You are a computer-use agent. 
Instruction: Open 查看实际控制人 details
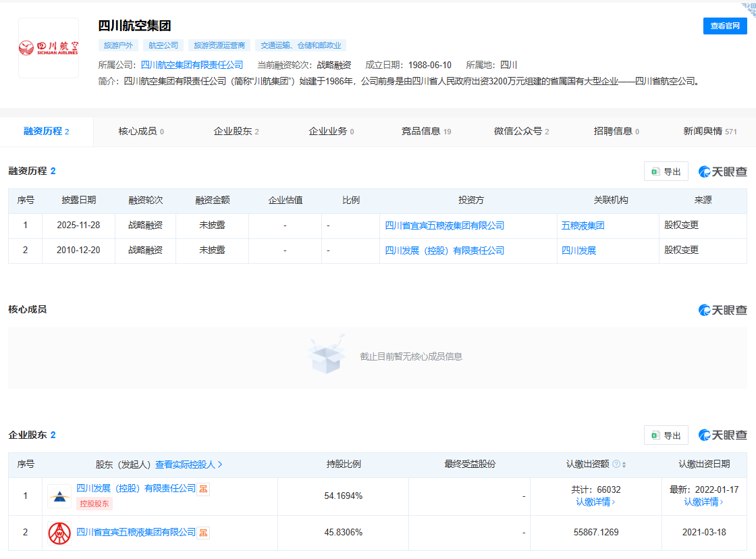coord(188,464)
